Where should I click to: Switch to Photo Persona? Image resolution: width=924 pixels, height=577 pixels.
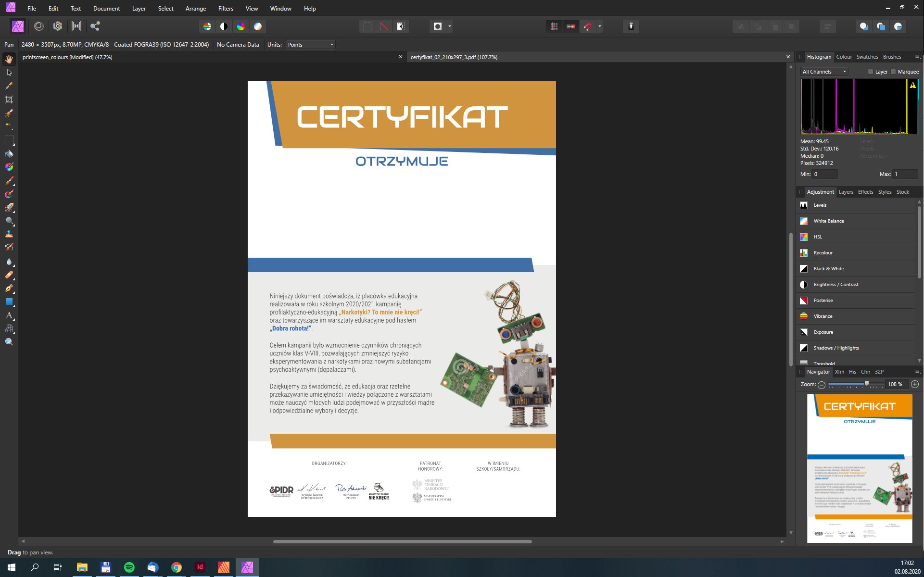[x=18, y=26]
